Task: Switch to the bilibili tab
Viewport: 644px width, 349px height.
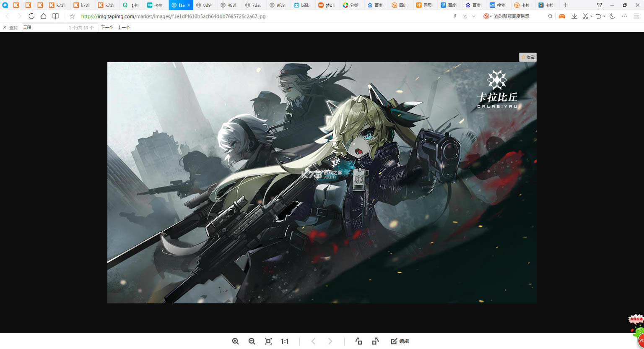Action: tap(302, 5)
